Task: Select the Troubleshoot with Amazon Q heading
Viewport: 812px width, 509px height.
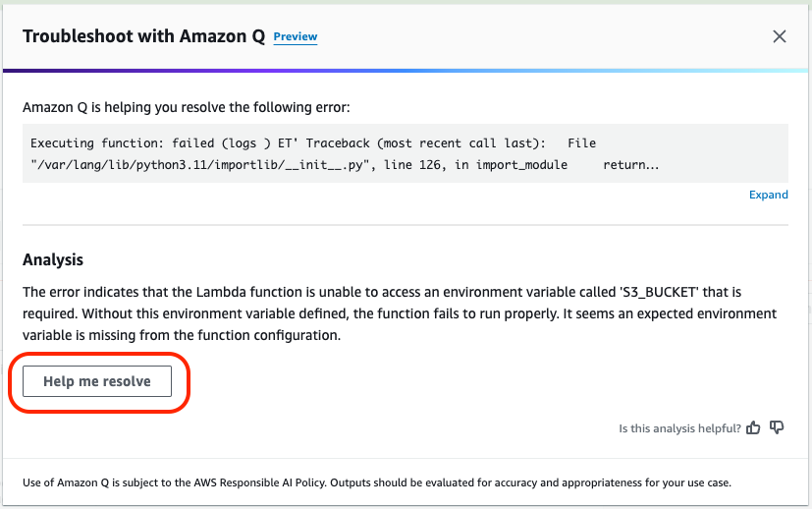Action: pos(143,36)
